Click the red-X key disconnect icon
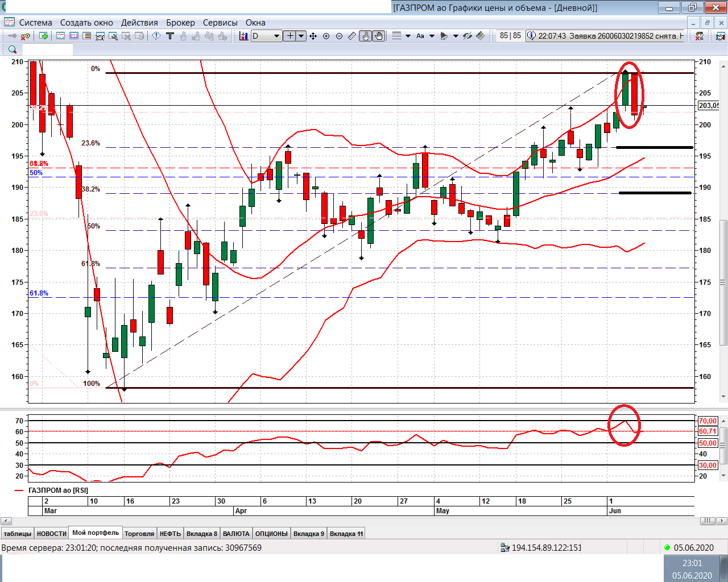 pyautogui.click(x=25, y=36)
